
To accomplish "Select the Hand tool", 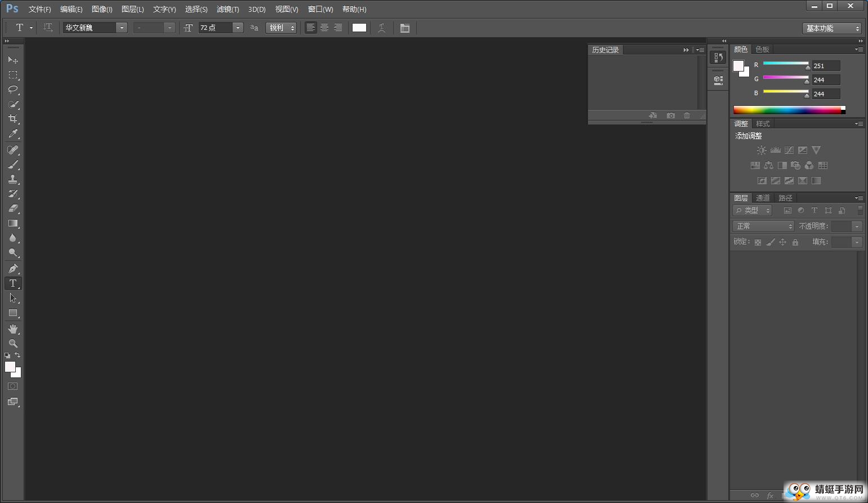I will tap(13, 329).
